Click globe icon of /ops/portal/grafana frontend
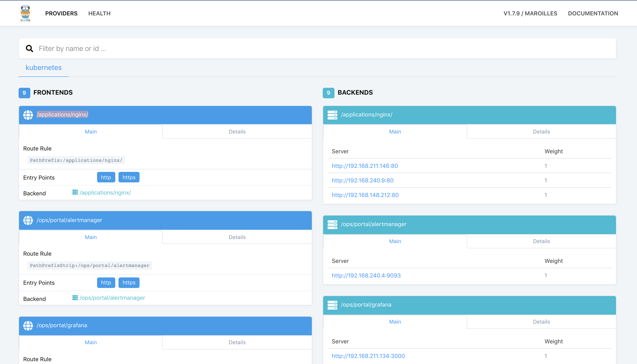The image size is (637, 364). click(x=28, y=326)
